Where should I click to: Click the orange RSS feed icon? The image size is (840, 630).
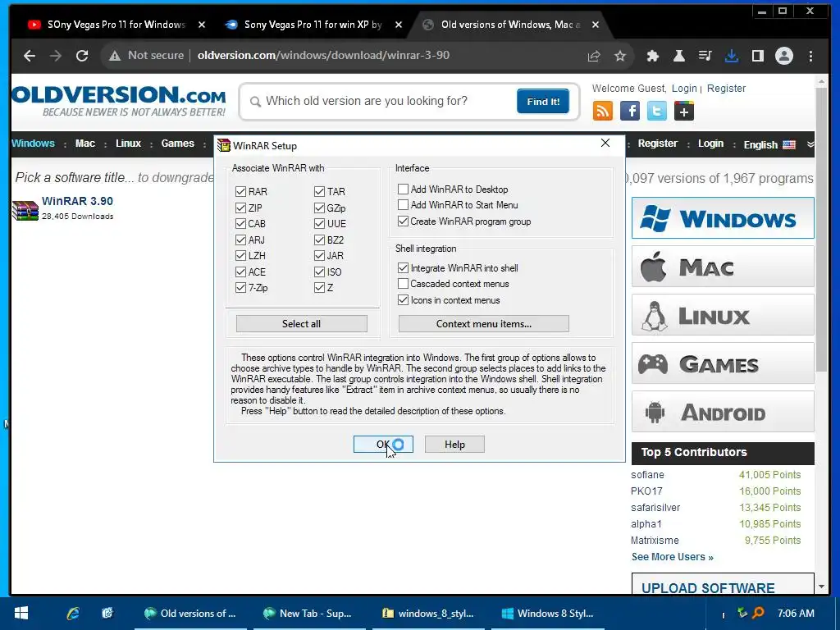coord(603,111)
